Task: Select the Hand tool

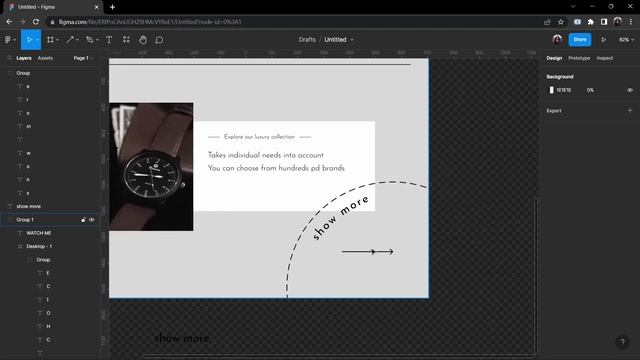Action: click(x=142, y=40)
